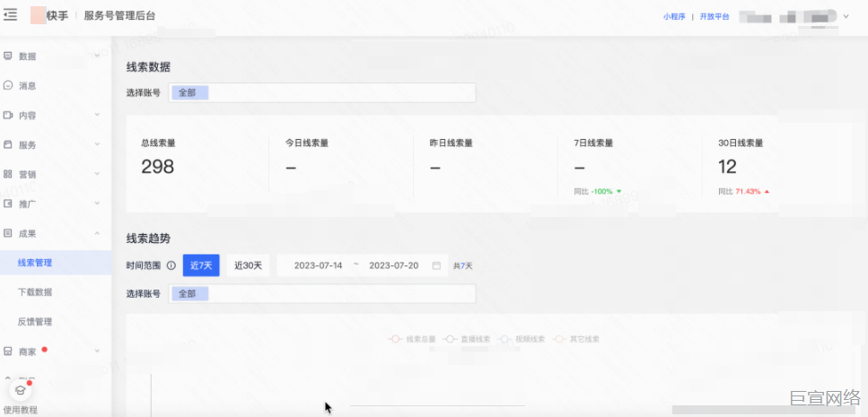Expand the 服务 menu chevron

(x=97, y=143)
